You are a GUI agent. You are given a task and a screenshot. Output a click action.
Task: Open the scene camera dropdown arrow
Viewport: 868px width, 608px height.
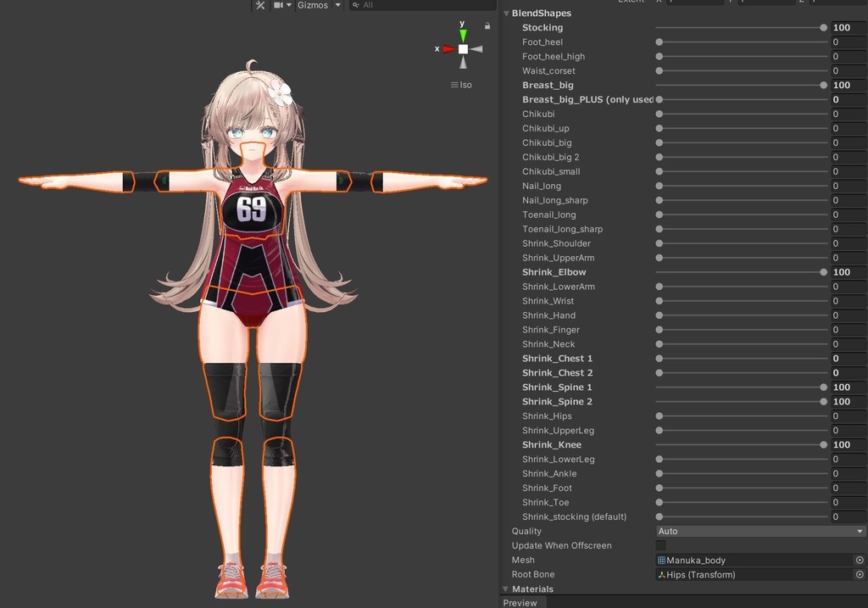point(288,5)
